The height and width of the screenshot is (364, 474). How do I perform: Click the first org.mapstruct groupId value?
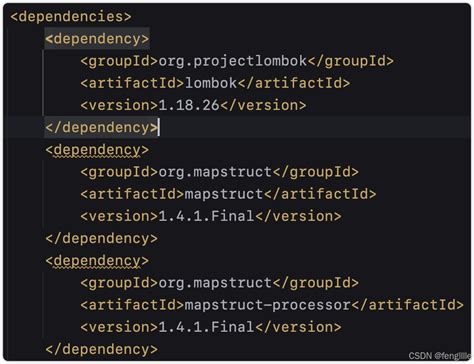point(215,172)
